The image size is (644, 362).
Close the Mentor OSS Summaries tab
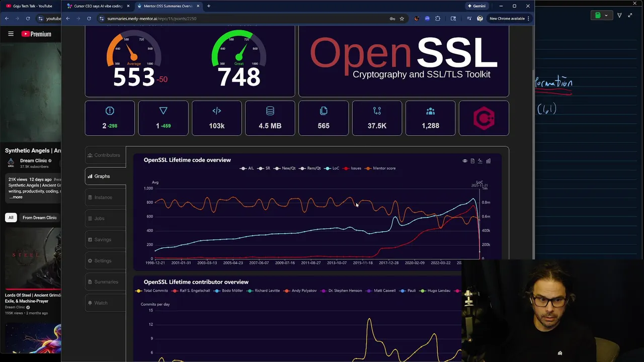tap(198, 6)
